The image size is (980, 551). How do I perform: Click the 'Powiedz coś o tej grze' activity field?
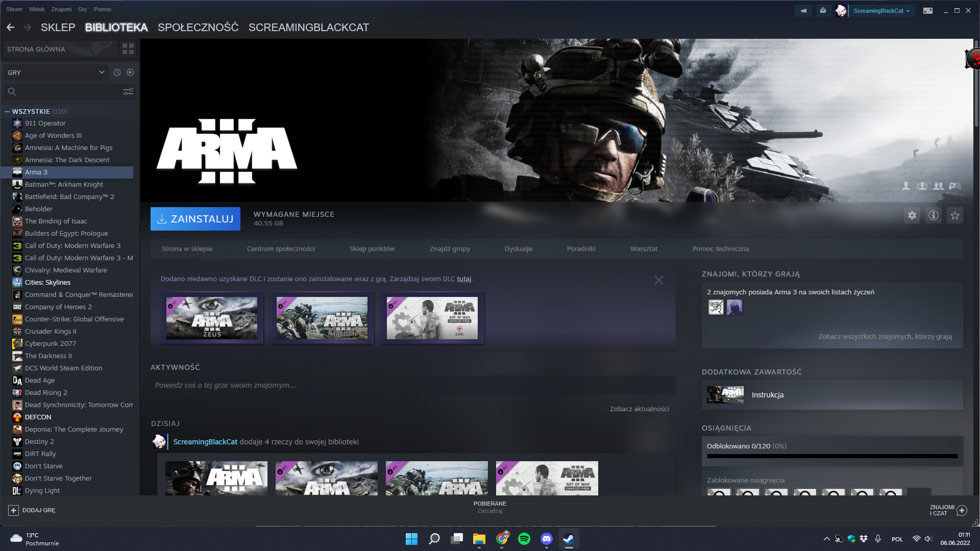tap(413, 385)
